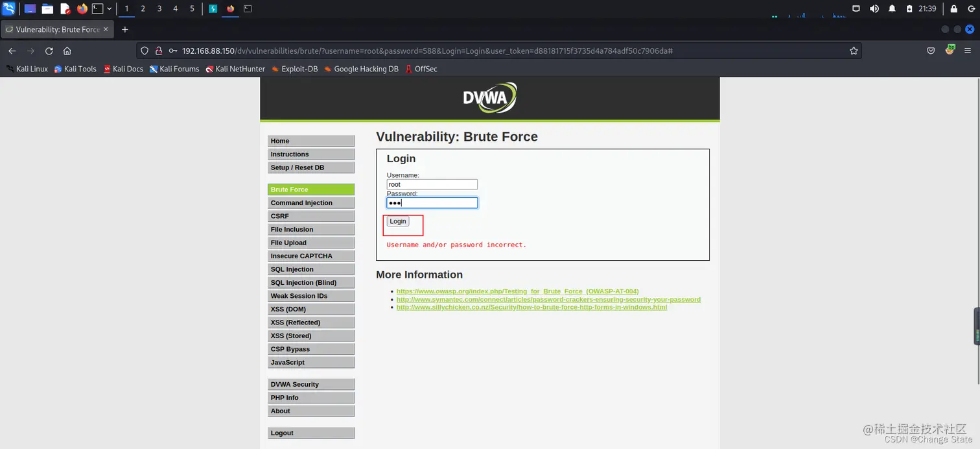
Task: Open the Kali applications menu icon
Action: pyautogui.click(x=8, y=8)
